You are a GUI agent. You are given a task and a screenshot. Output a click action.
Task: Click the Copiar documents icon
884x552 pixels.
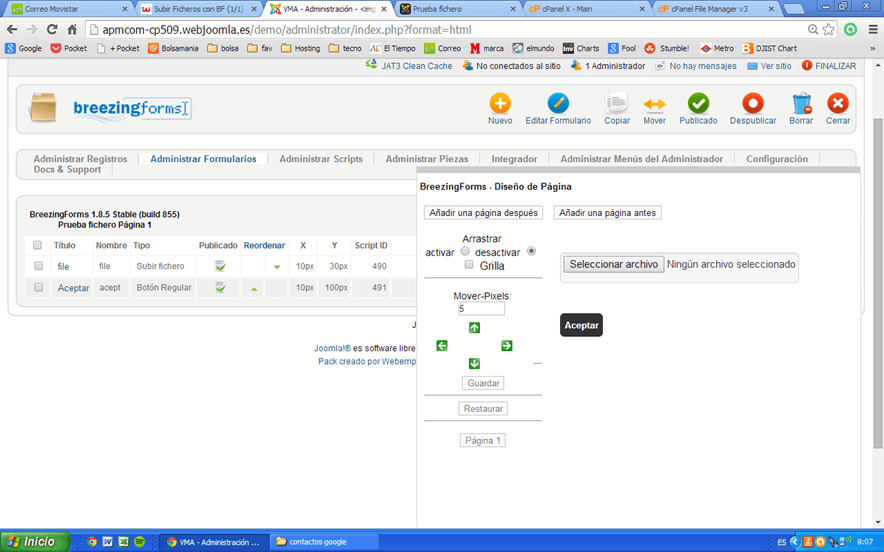pyautogui.click(x=616, y=104)
